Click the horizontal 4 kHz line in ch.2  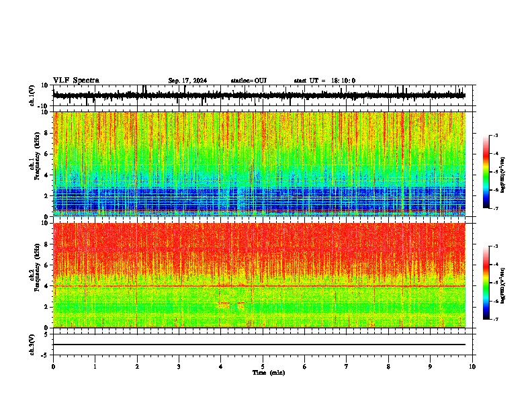click(259, 286)
